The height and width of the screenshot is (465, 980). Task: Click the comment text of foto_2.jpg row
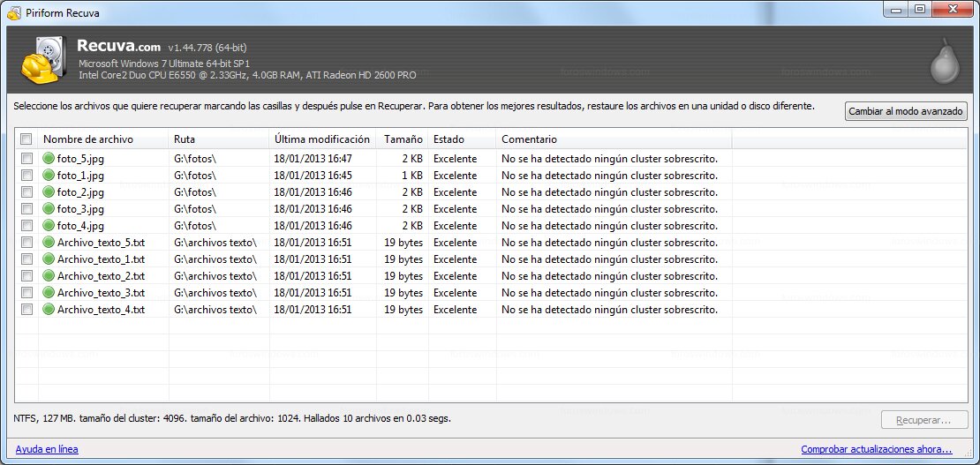click(x=609, y=191)
